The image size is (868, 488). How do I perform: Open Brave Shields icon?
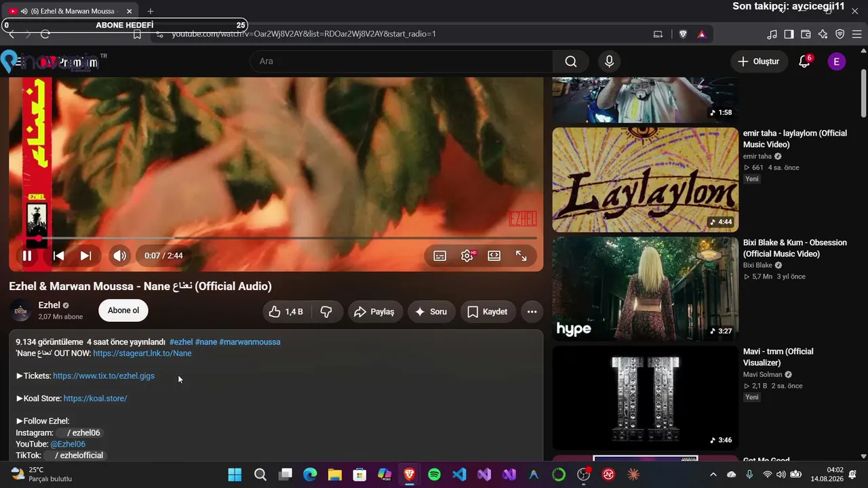click(683, 34)
